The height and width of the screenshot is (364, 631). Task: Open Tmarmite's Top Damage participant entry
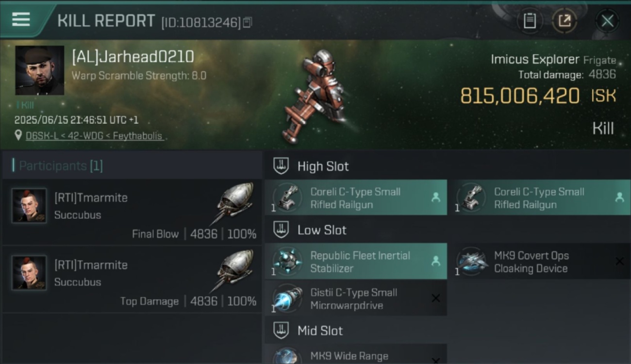click(132, 280)
